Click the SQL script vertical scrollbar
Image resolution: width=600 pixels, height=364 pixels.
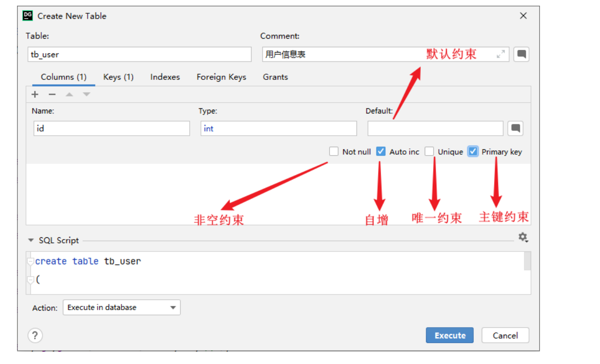coord(527,261)
